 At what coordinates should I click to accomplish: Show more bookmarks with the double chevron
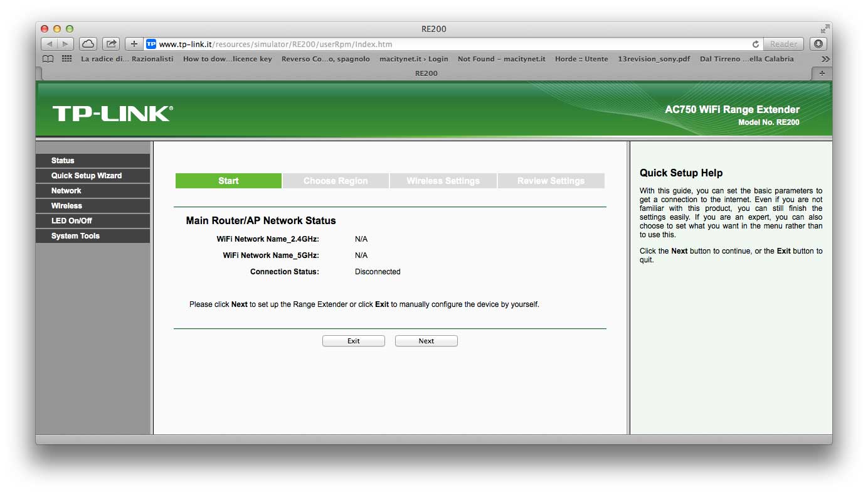coord(825,59)
